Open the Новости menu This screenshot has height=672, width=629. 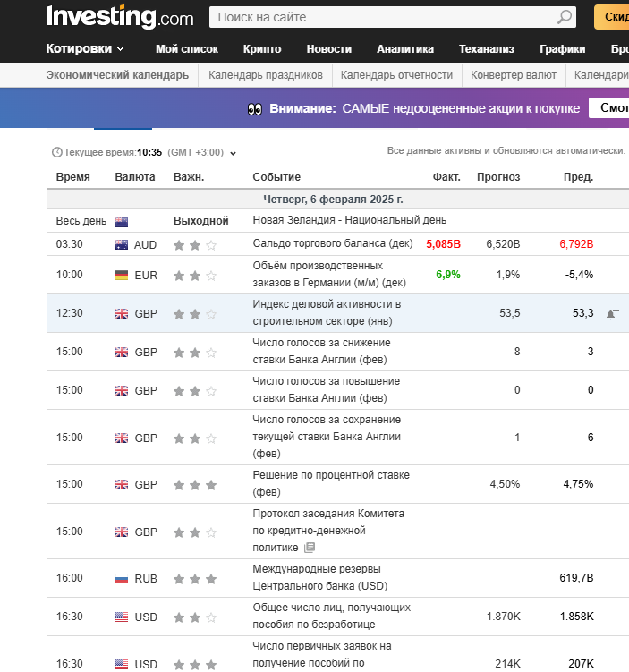[328, 49]
